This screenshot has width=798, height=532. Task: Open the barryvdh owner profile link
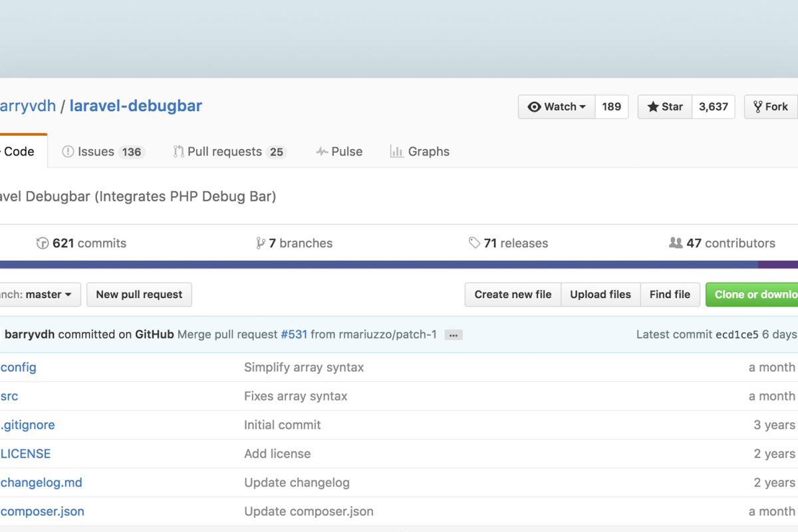pyautogui.click(x=28, y=106)
